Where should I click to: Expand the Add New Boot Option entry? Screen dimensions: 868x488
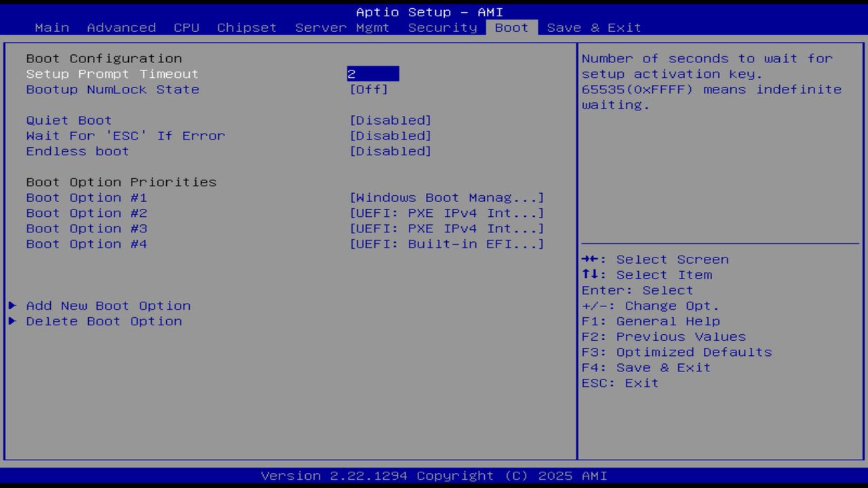click(108, 306)
